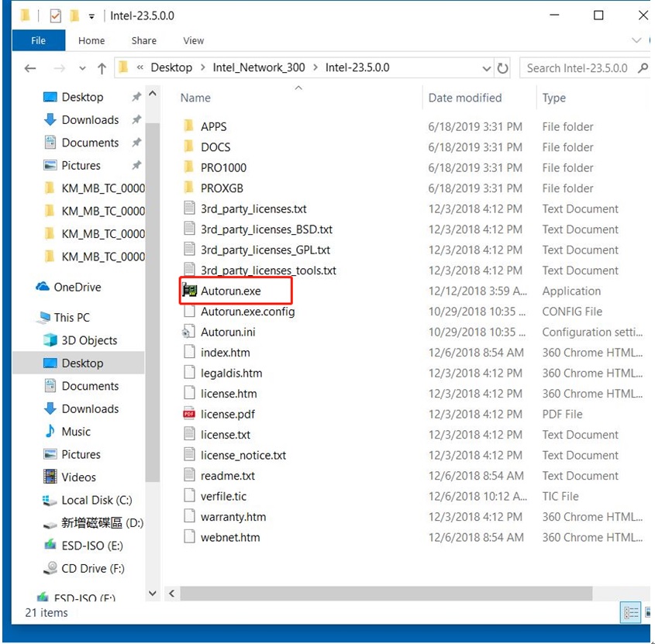Sort by the Type column header
The height and width of the screenshot is (644, 655).
[554, 98]
